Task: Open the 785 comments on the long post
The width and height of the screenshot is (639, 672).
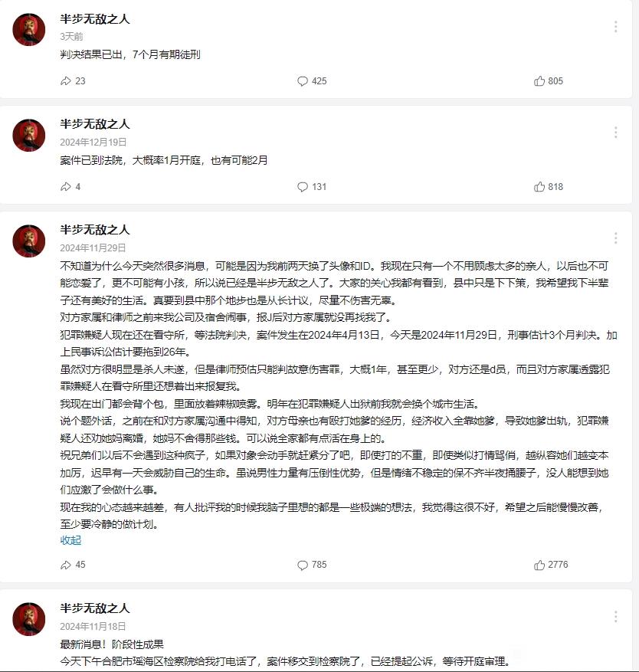Action: point(312,565)
